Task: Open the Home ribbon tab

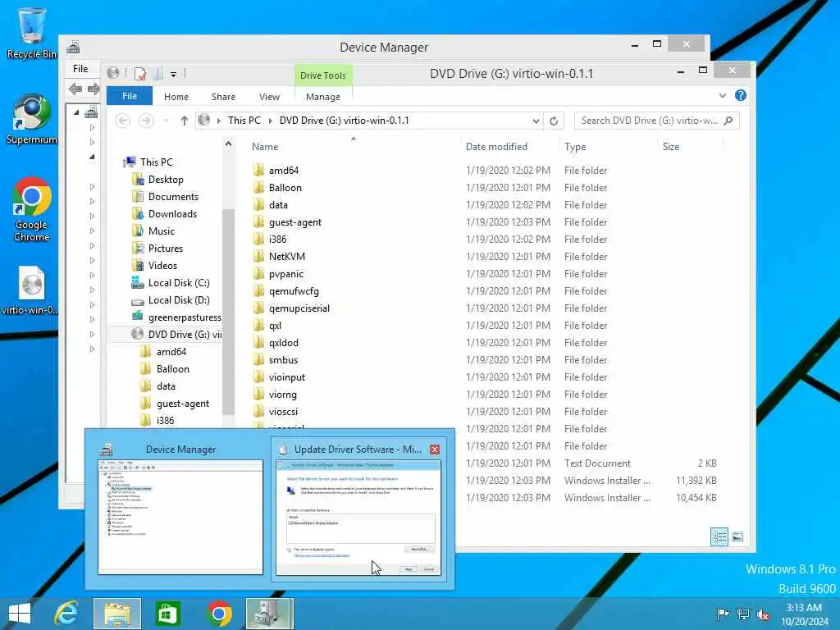Action: pyautogui.click(x=176, y=97)
